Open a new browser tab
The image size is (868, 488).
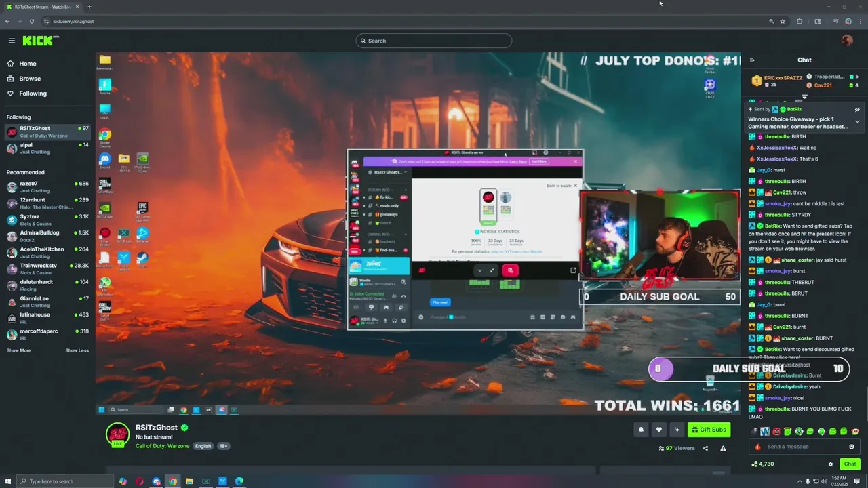tap(89, 7)
